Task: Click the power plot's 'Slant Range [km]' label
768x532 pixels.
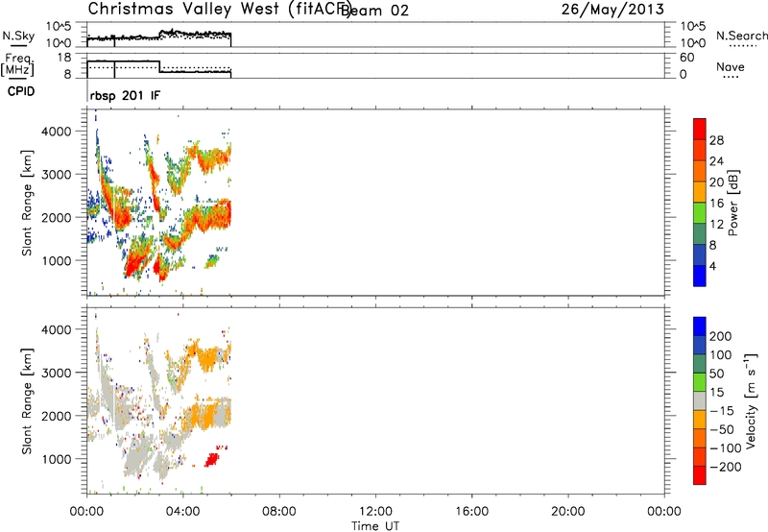Action: (x=27, y=203)
